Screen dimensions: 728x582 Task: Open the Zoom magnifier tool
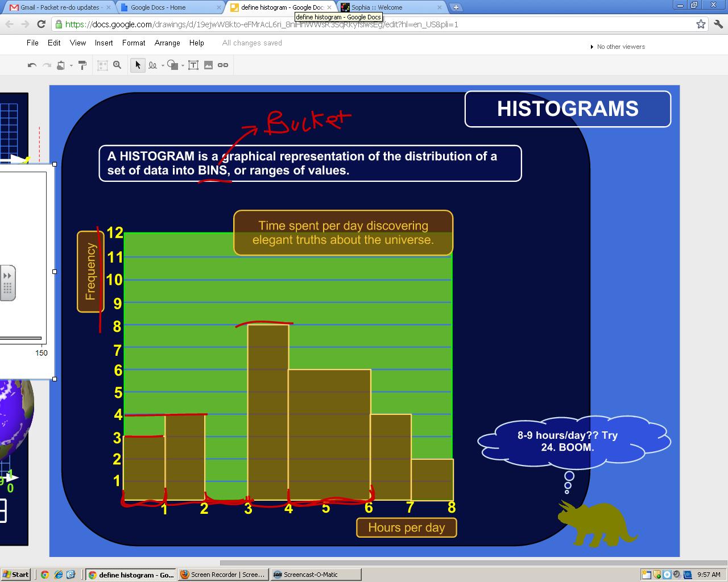pyautogui.click(x=117, y=65)
